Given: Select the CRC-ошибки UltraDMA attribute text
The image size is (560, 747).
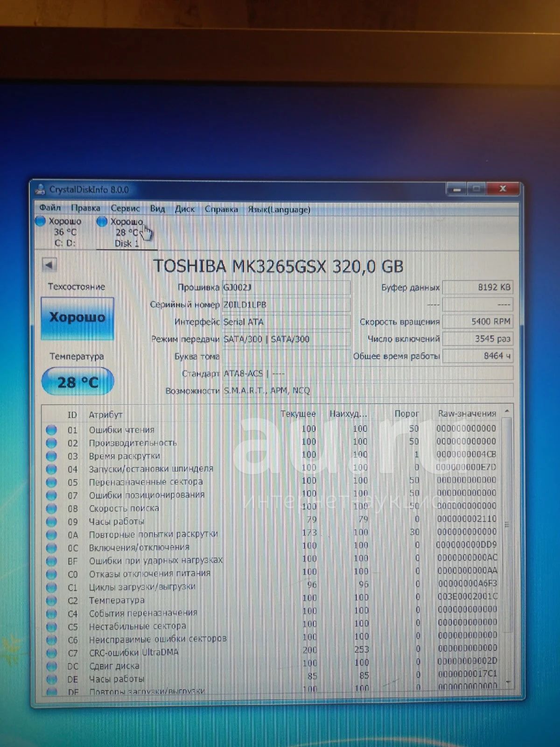Looking at the screenshot, I should 133,652.
